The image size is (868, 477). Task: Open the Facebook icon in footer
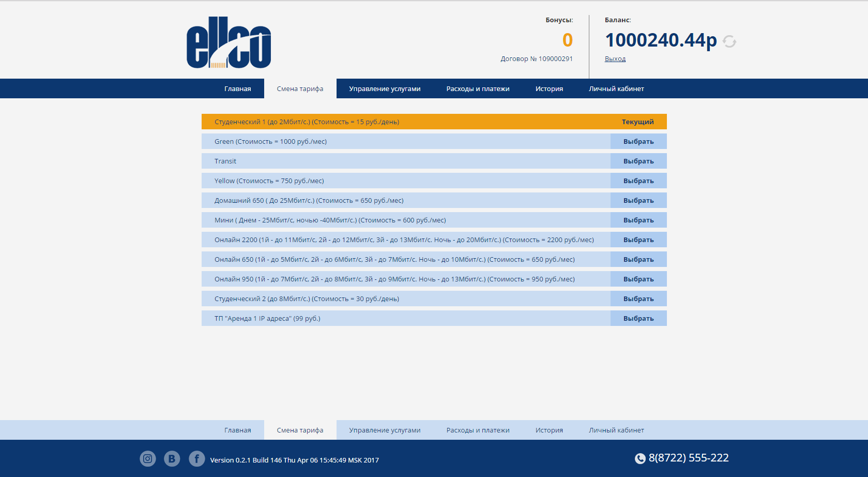(x=197, y=458)
